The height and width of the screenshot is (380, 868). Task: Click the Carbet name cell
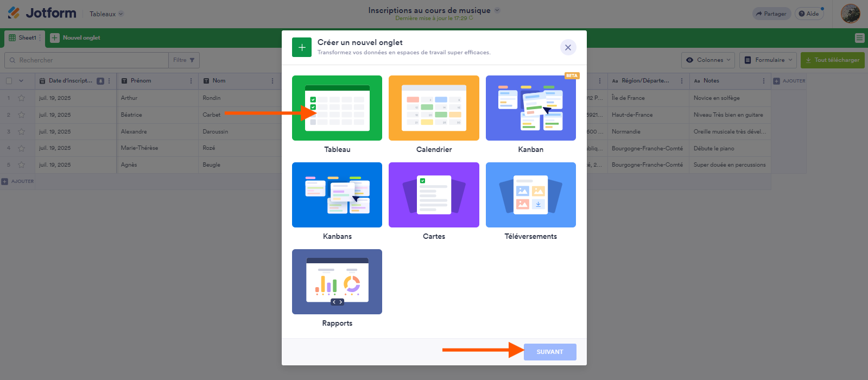(239, 115)
